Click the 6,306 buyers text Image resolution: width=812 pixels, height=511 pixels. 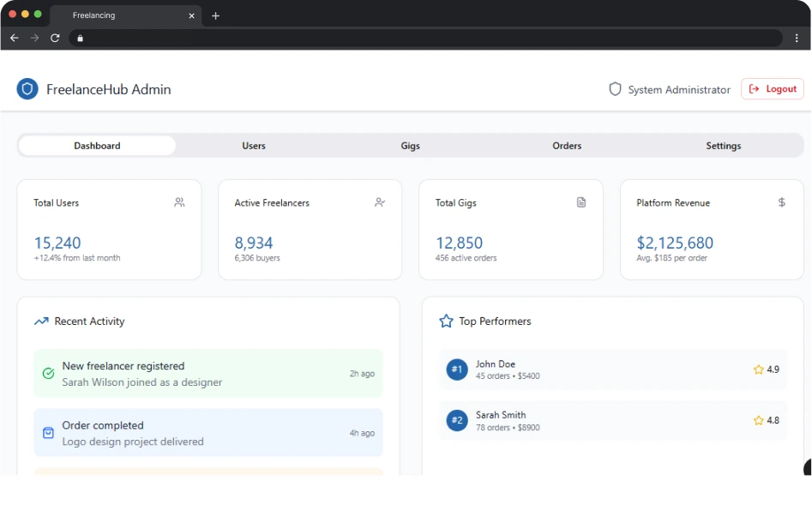coord(257,258)
